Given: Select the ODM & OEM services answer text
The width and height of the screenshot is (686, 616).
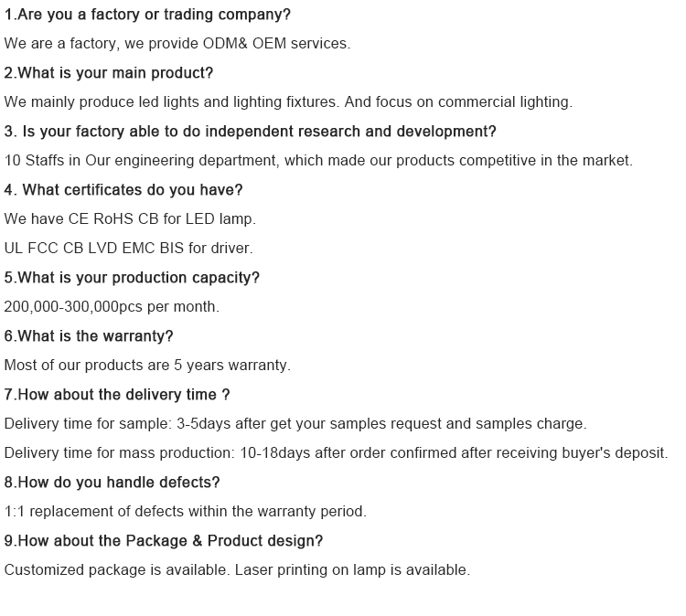Looking at the screenshot, I should [177, 43].
